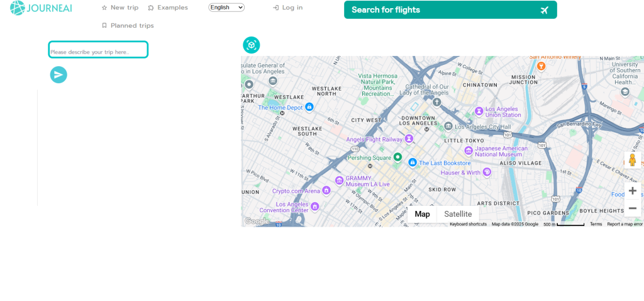Switch map to Satellite view
The height and width of the screenshot is (301, 644).
[458, 214]
